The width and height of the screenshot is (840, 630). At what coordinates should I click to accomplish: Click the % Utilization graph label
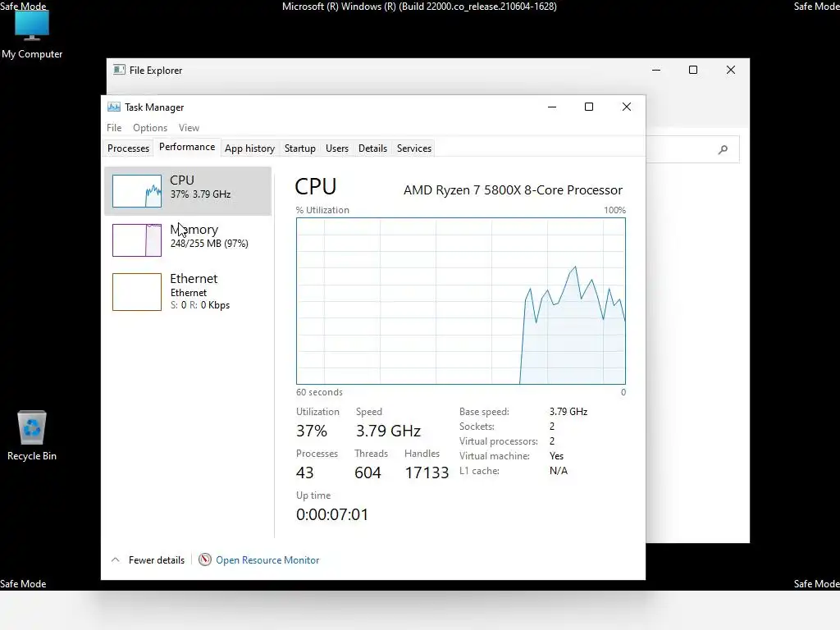point(322,210)
